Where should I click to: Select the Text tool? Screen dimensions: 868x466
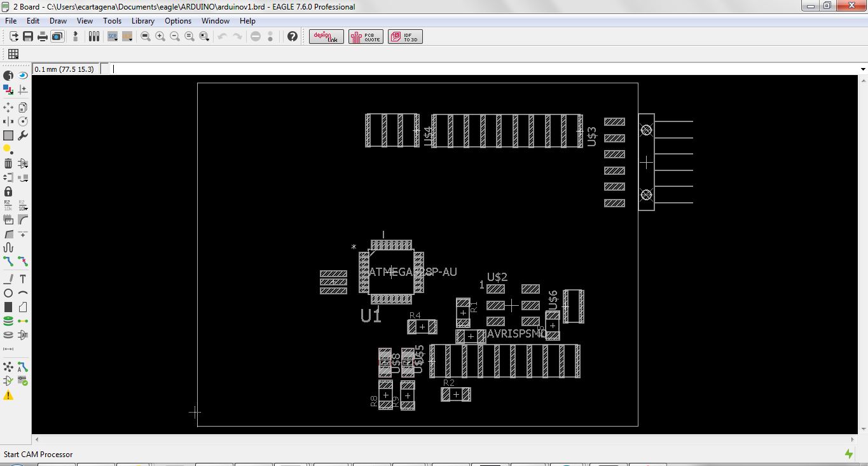(23, 279)
